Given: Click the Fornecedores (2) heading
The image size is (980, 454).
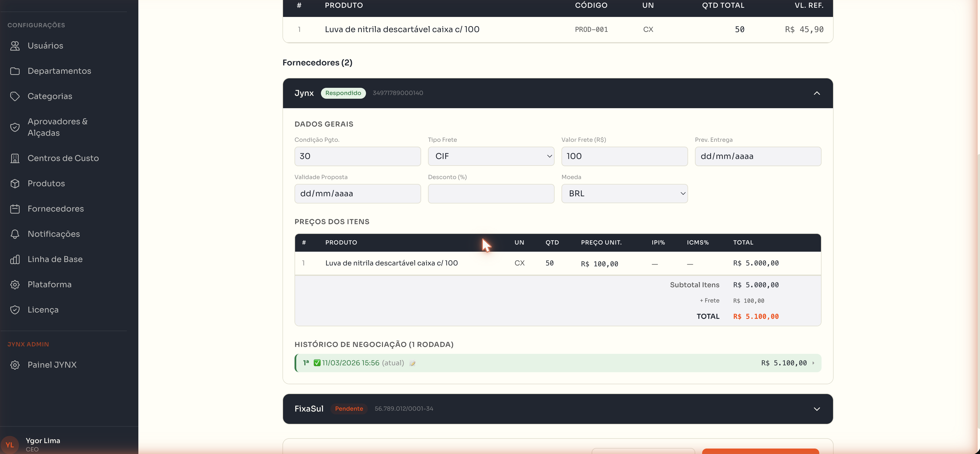Looking at the screenshot, I should 317,63.
